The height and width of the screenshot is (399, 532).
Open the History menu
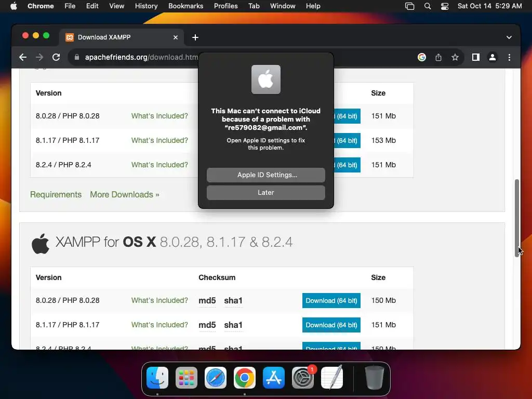(146, 6)
